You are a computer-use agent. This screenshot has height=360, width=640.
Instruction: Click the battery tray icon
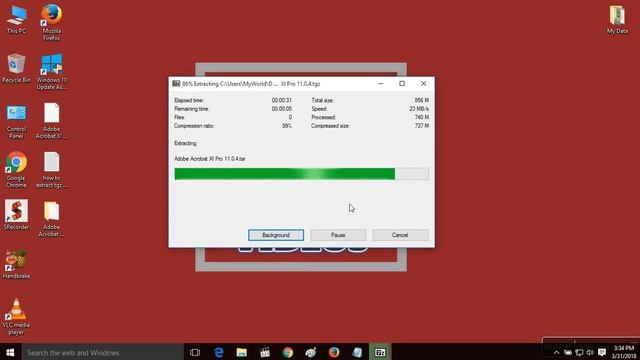[568, 353]
